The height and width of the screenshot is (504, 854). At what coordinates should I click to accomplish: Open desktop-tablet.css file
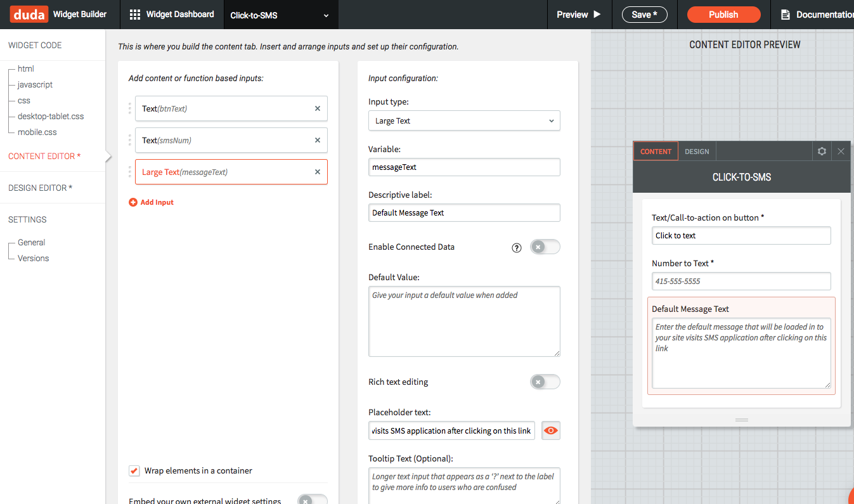[51, 116]
